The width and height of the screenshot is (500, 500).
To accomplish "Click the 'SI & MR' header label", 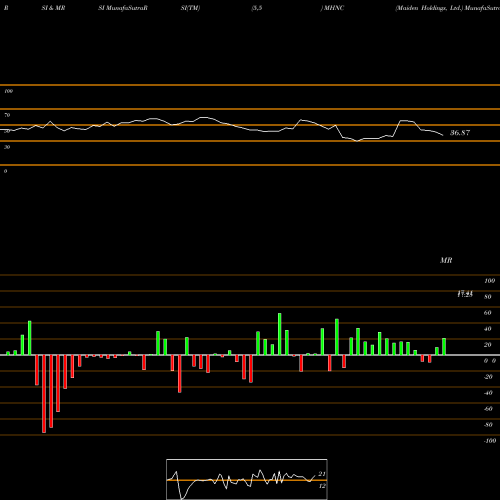I will 53,8.
